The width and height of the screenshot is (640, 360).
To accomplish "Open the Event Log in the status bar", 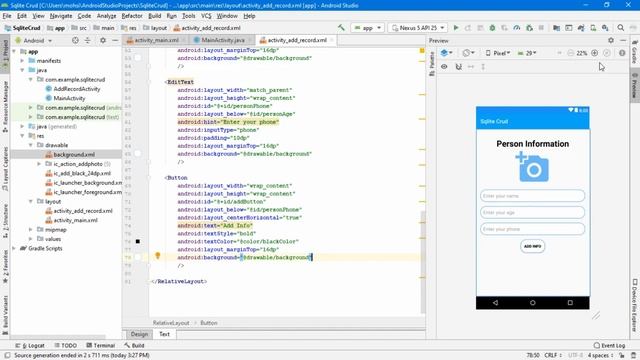I will coord(609,345).
